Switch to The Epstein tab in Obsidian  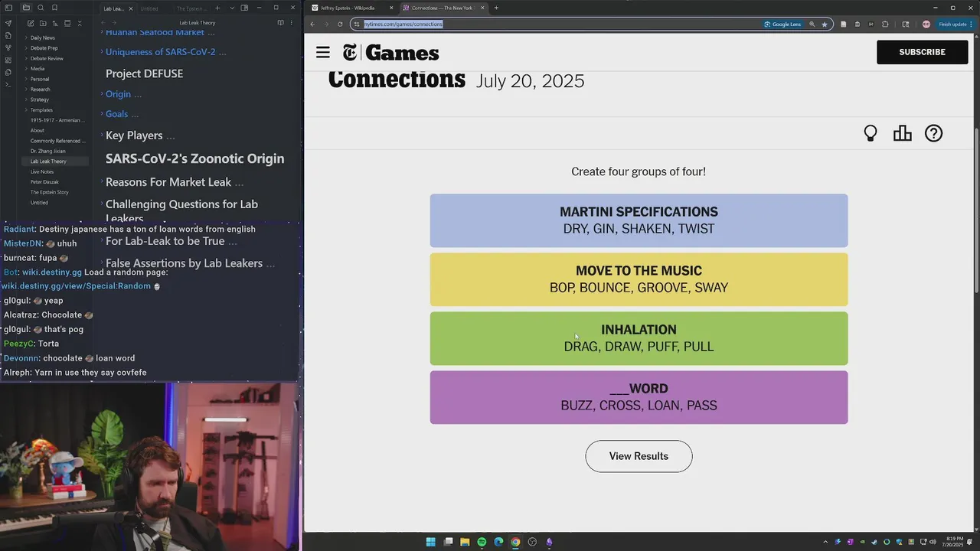[x=192, y=8]
